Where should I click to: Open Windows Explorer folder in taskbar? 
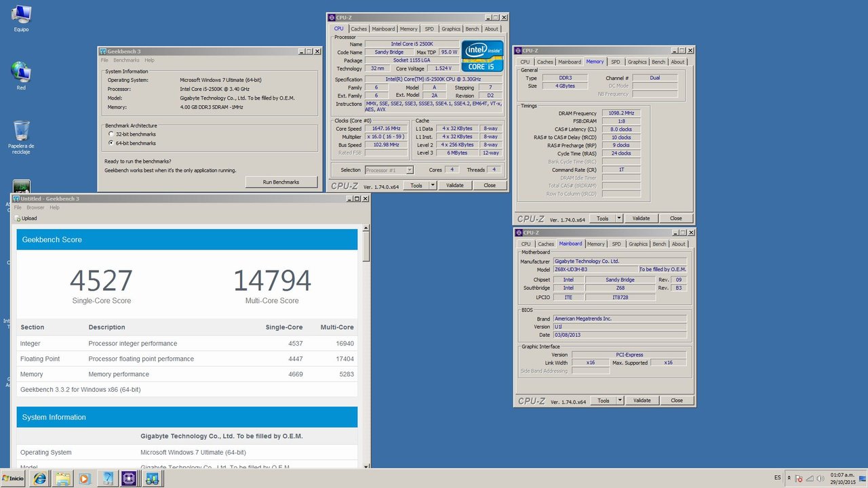[62, 479]
